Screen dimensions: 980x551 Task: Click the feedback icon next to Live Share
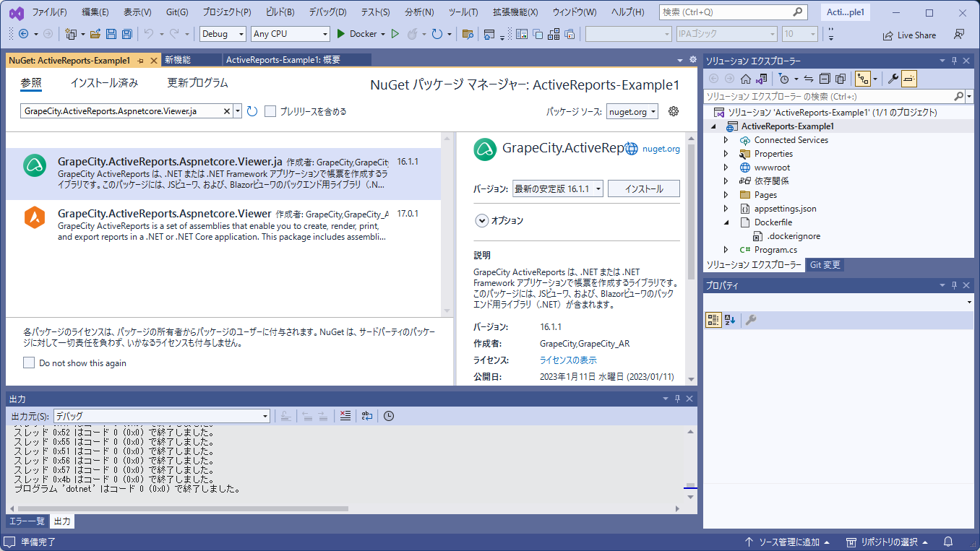958,34
